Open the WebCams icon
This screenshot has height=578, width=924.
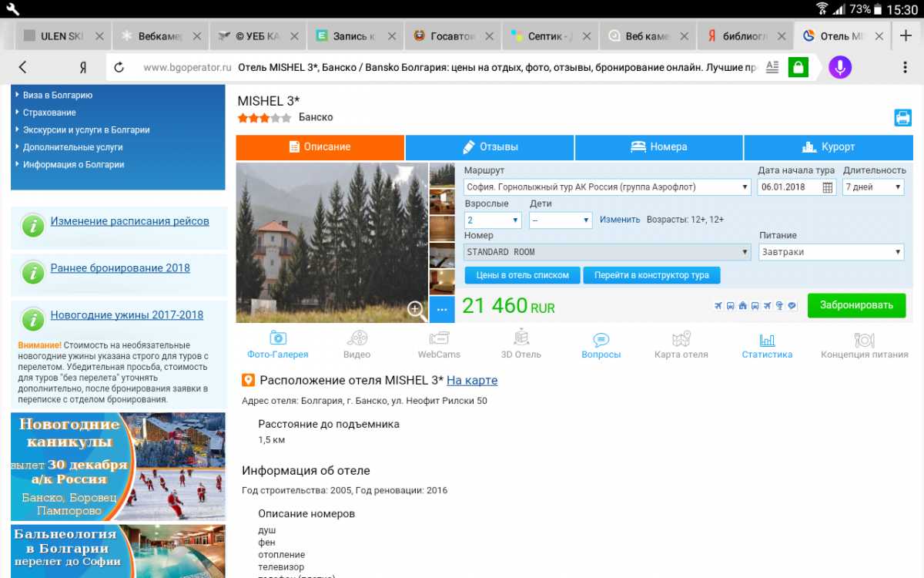pyautogui.click(x=439, y=338)
